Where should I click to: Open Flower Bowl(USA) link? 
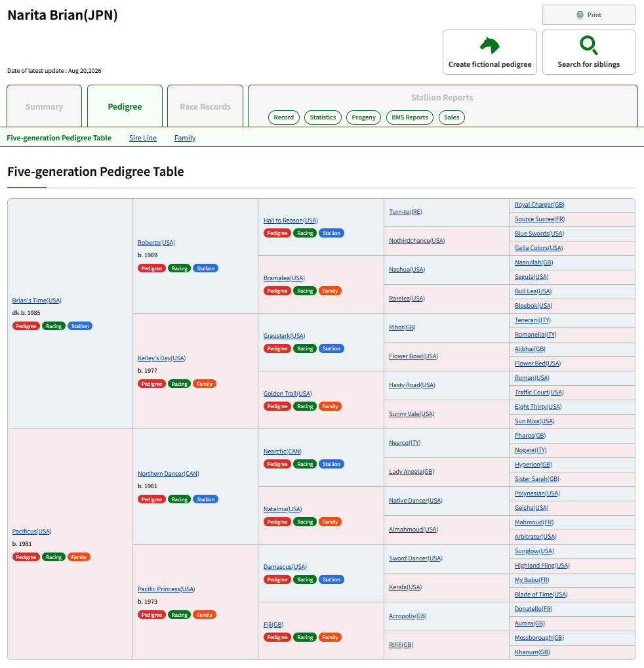(413, 356)
